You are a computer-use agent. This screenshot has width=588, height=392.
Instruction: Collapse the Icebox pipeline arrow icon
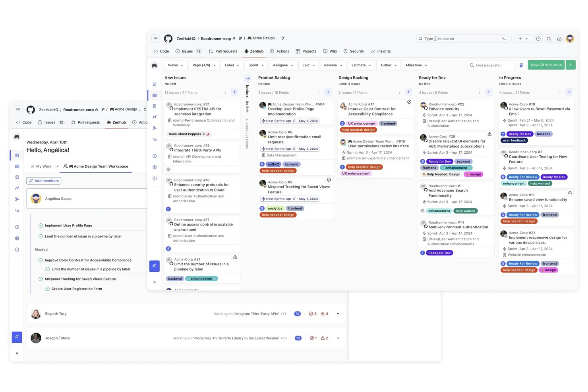[247, 78]
